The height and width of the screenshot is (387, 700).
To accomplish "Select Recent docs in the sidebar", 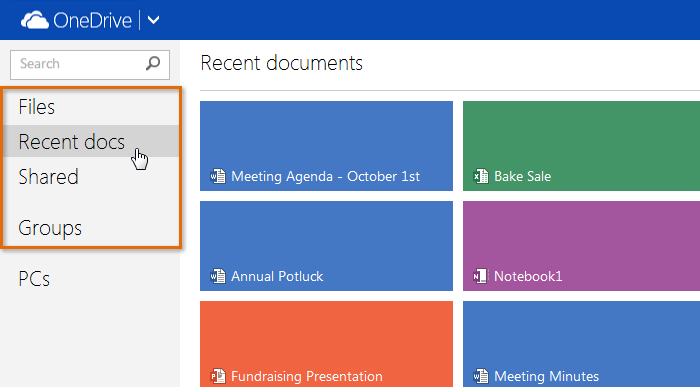I will click(91, 141).
